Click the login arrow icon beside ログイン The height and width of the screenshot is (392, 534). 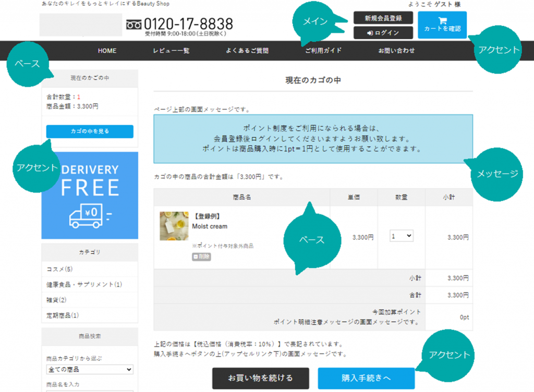[x=370, y=33]
